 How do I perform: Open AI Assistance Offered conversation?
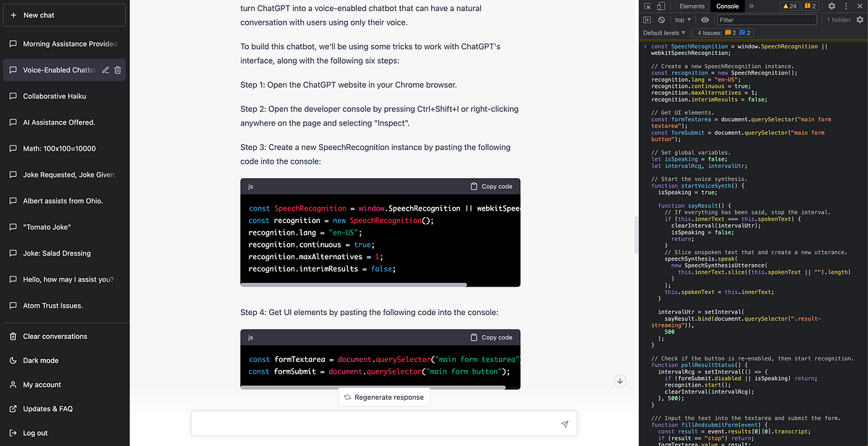pos(64,122)
